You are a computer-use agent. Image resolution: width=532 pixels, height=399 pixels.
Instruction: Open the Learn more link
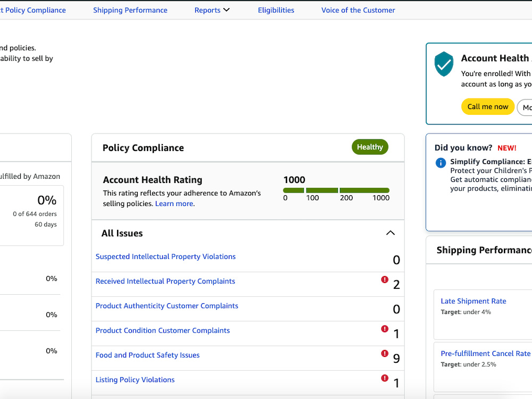click(x=174, y=204)
